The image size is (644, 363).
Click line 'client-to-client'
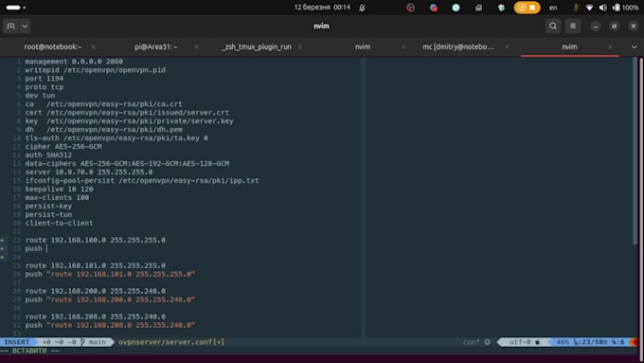point(59,223)
